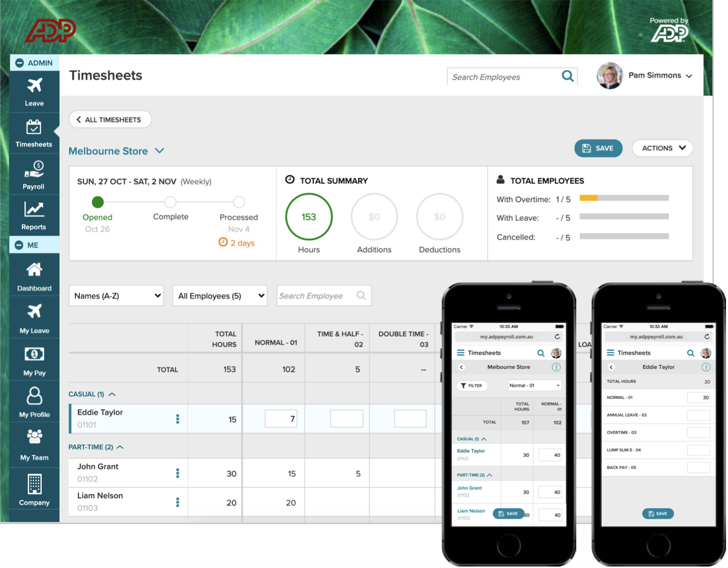Open My Team in sidebar
Screen dimensions: 728x568
(34, 444)
